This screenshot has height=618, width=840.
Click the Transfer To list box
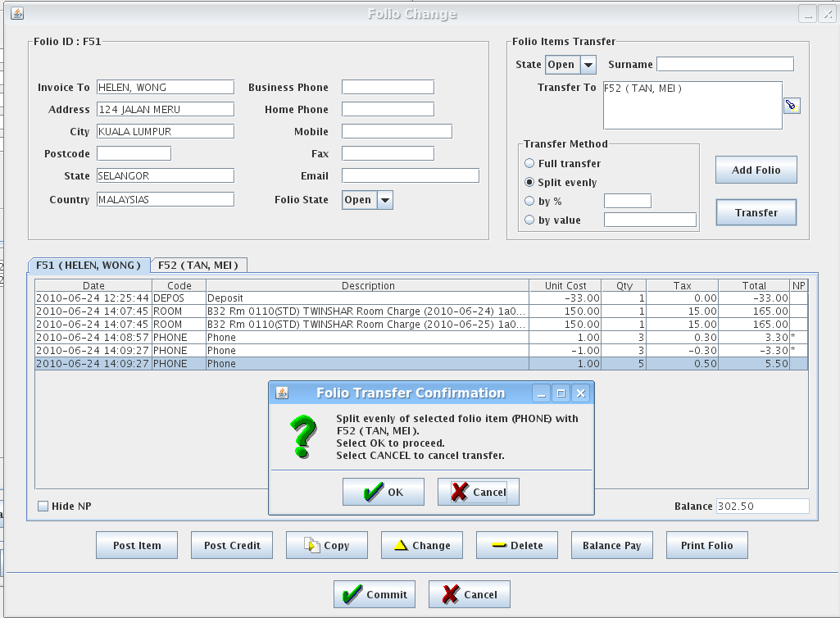coord(692,105)
